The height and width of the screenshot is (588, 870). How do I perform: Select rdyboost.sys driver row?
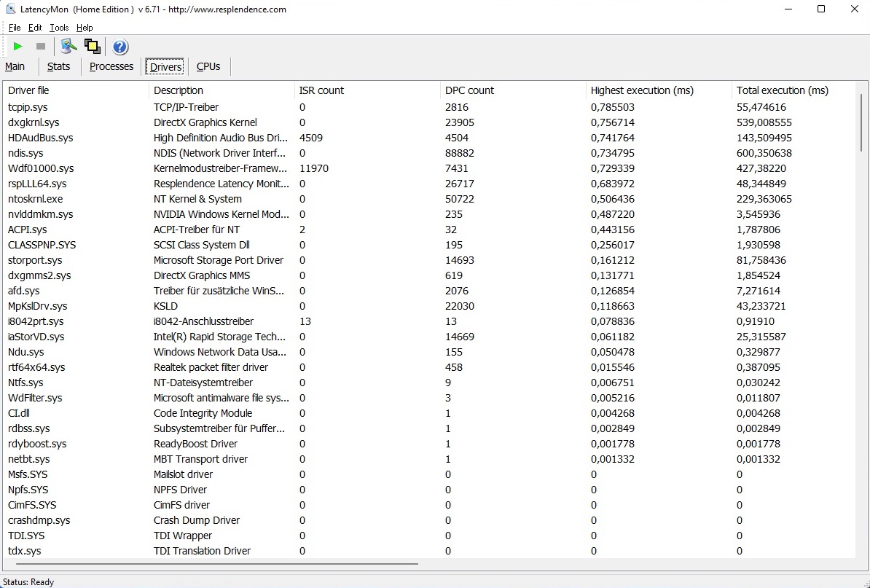[430, 444]
